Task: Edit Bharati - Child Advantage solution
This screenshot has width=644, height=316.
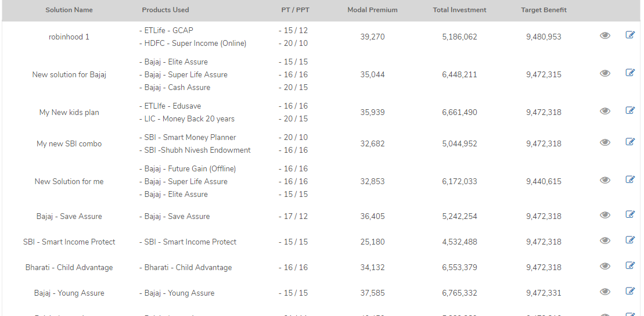Action: (x=630, y=265)
